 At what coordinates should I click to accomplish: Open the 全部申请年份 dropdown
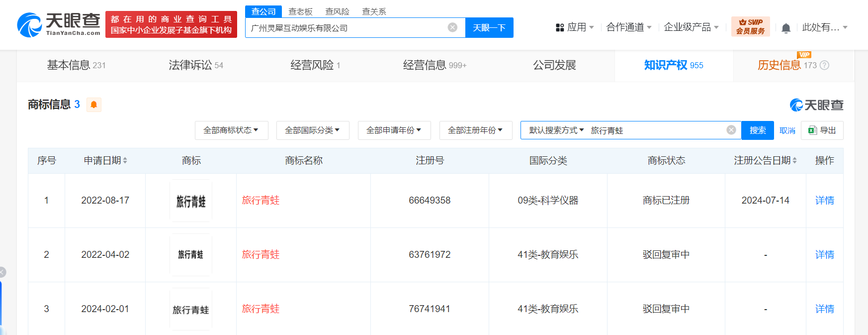pos(394,130)
